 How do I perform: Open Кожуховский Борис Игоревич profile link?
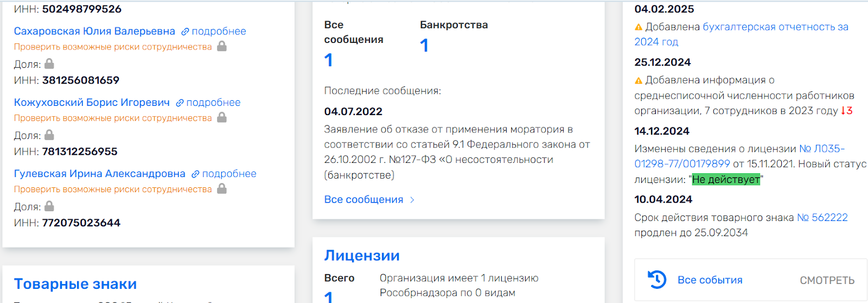tap(92, 102)
